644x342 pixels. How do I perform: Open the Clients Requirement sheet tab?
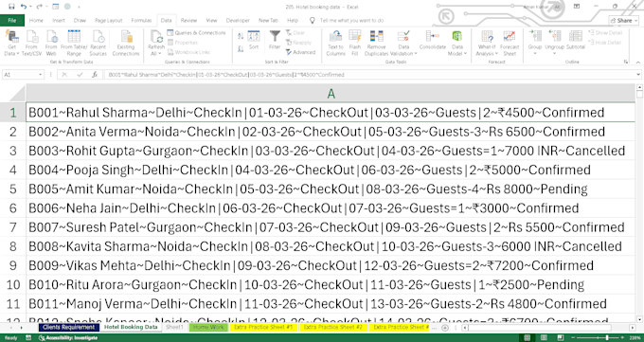(x=68, y=327)
